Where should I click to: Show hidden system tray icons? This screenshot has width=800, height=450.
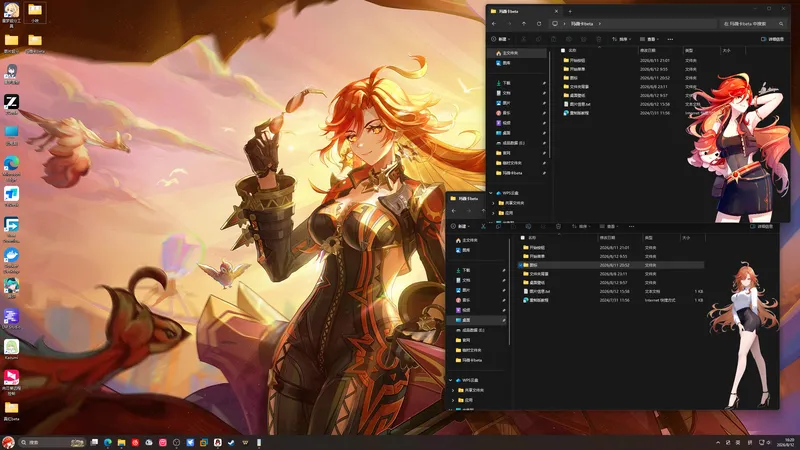pyautogui.click(x=718, y=442)
